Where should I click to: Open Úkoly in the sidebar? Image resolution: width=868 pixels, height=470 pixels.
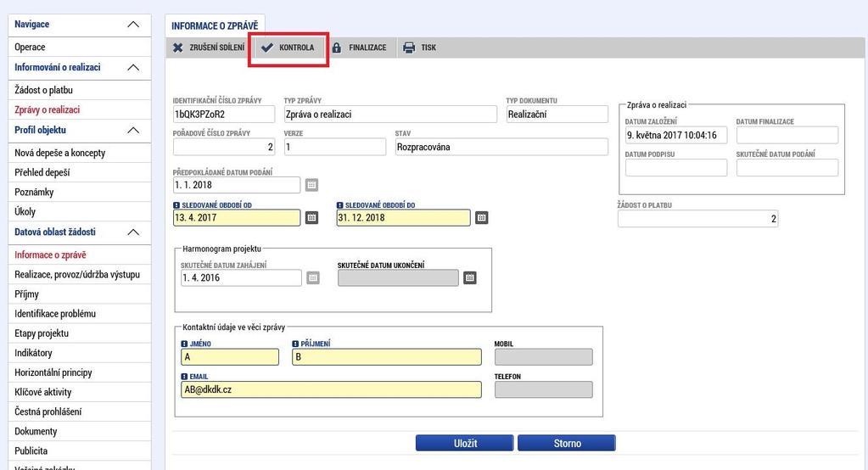coord(80,211)
